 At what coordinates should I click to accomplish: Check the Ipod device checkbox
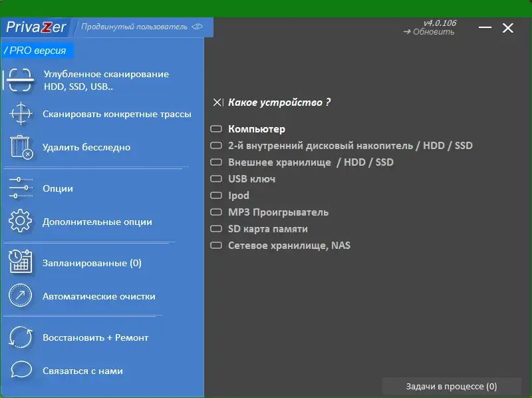(x=216, y=195)
